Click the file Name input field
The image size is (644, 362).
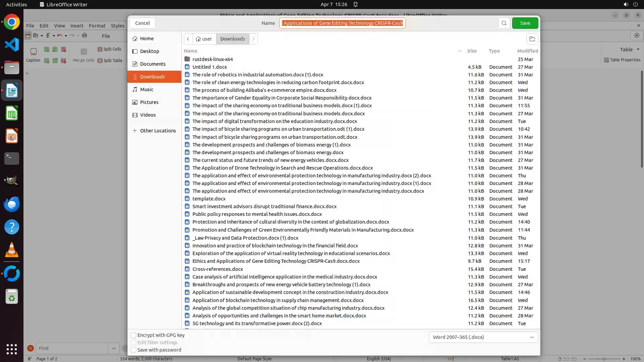click(x=342, y=23)
